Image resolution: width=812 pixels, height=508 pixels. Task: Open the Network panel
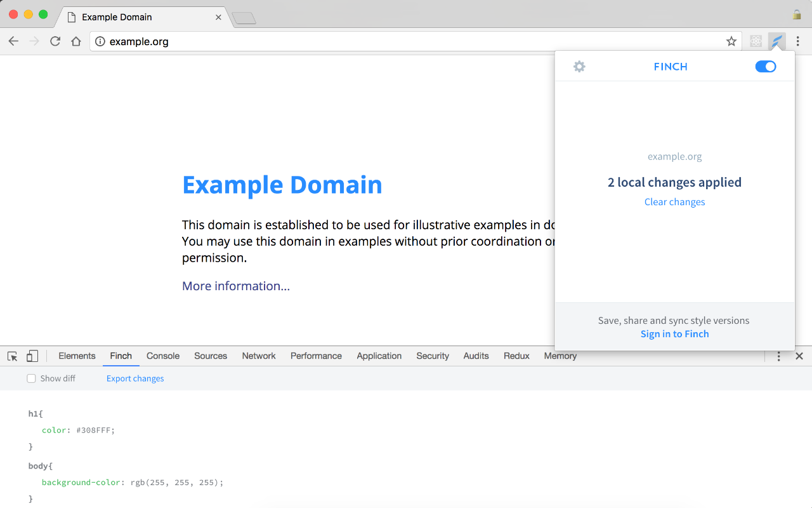click(x=259, y=356)
